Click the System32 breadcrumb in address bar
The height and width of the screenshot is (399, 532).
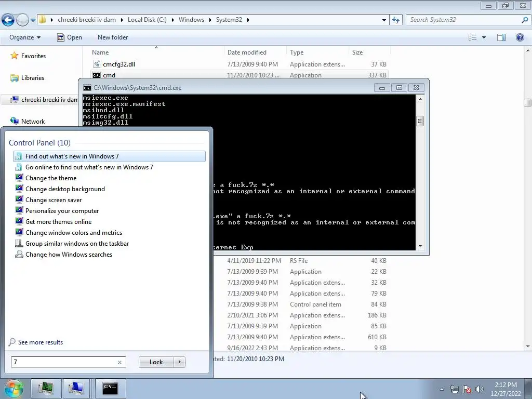tap(229, 20)
